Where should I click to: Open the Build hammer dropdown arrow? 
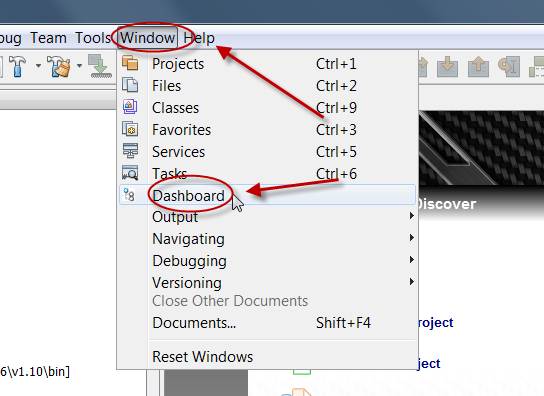tap(38, 66)
